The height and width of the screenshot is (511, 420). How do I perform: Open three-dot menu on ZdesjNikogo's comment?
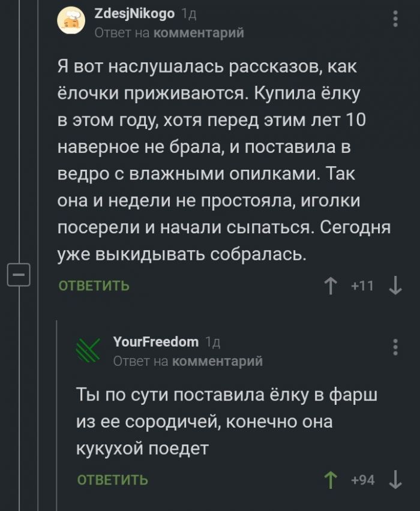click(395, 19)
